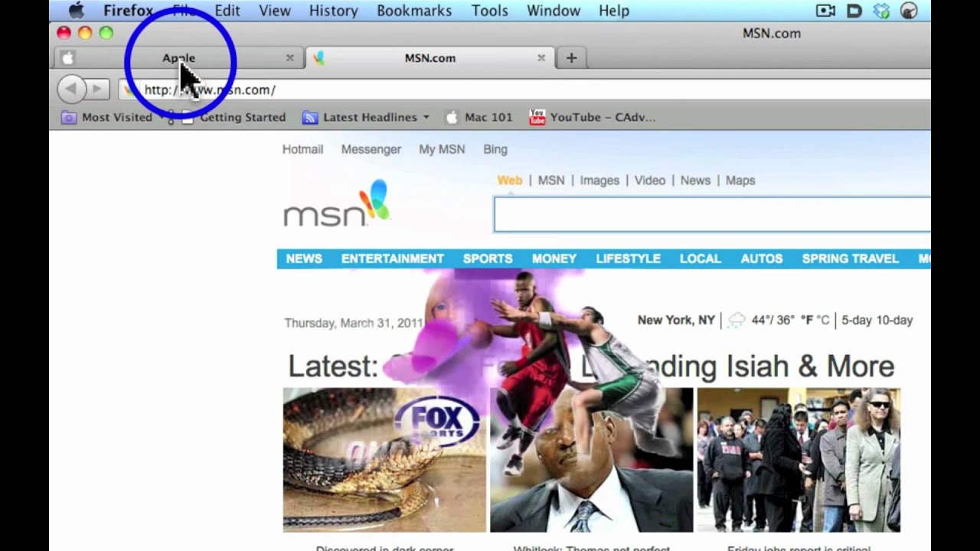Select the Web search scope

pos(510,181)
